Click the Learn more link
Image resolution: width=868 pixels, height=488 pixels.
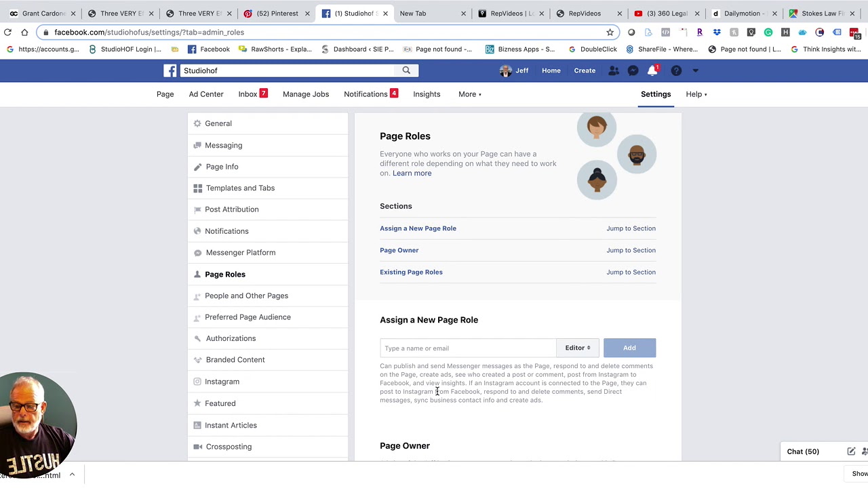click(412, 173)
